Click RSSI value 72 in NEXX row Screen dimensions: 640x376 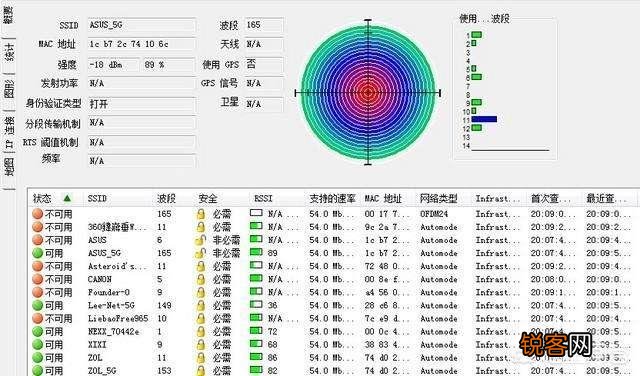pyautogui.click(x=272, y=332)
